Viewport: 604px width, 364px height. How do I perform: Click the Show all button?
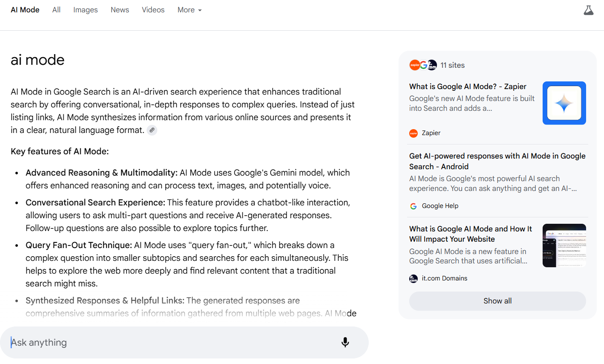pos(497,301)
